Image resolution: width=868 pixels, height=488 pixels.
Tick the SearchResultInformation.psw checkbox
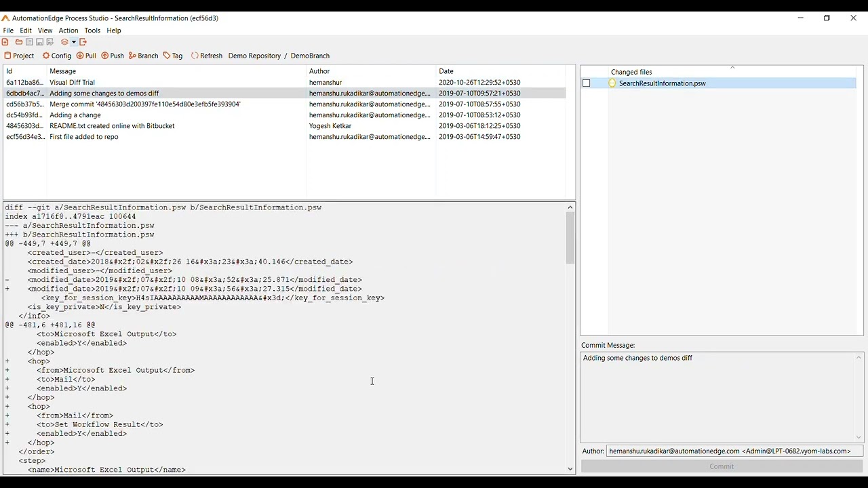pyautogui.click(x=587, y=83)
